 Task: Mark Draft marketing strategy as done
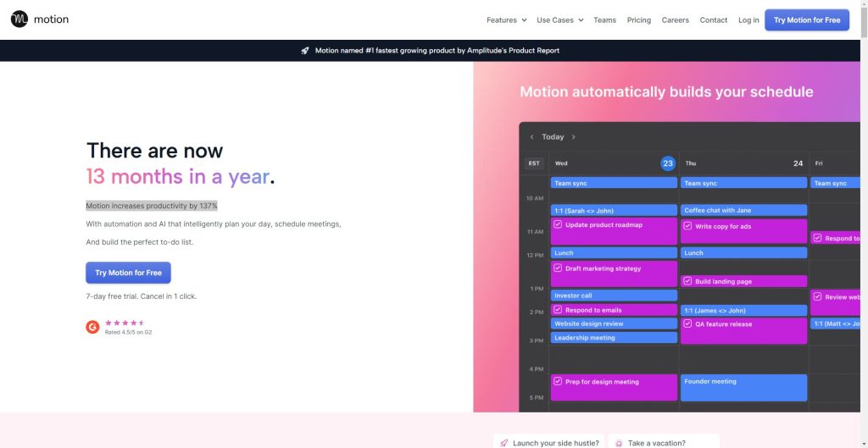click(x=558, y=268)
